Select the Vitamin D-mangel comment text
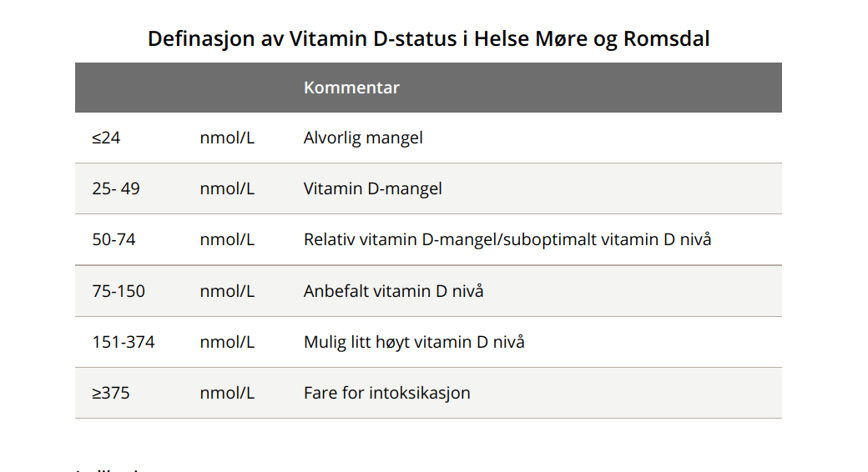This screenshot has height=472, width=868. click(373, 188)
